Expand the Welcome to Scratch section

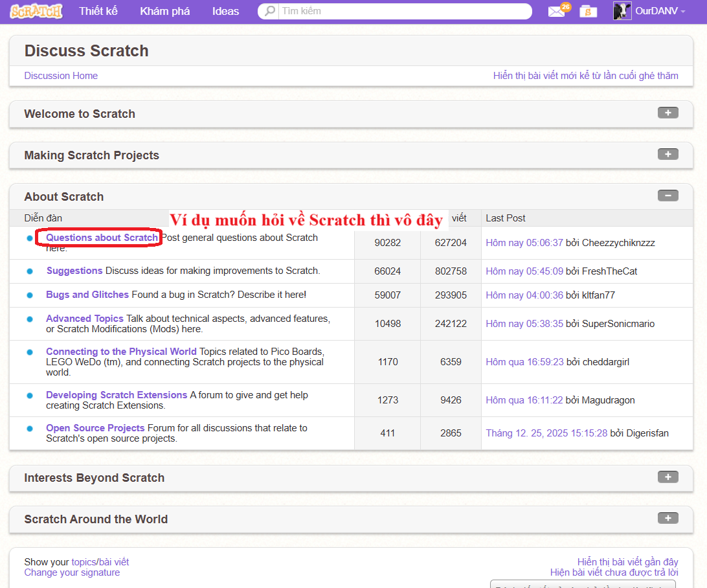tap(668, 112)
